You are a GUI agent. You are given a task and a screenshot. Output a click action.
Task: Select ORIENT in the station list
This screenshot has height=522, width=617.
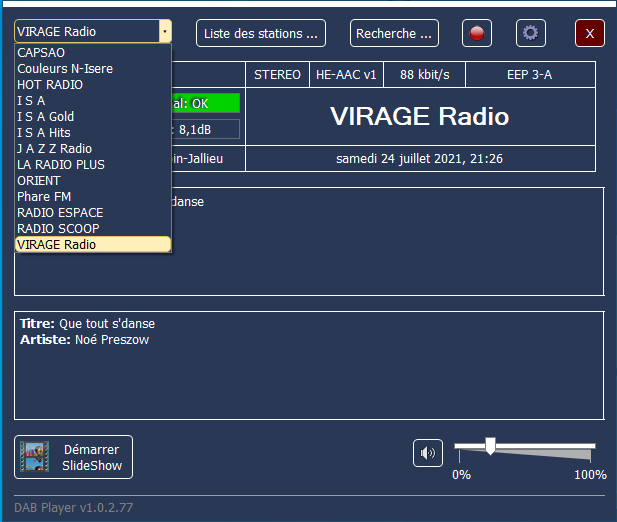pos(93,181)
